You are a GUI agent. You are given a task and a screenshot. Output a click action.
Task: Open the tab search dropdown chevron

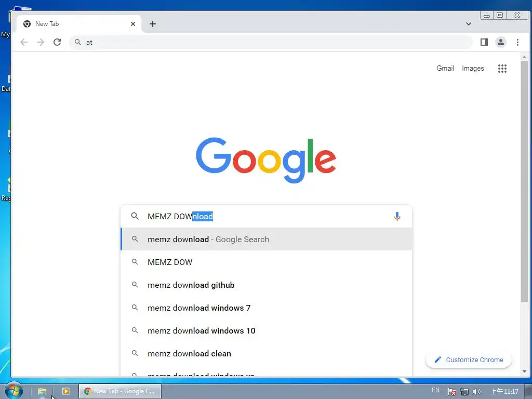[x=469, y=24]
